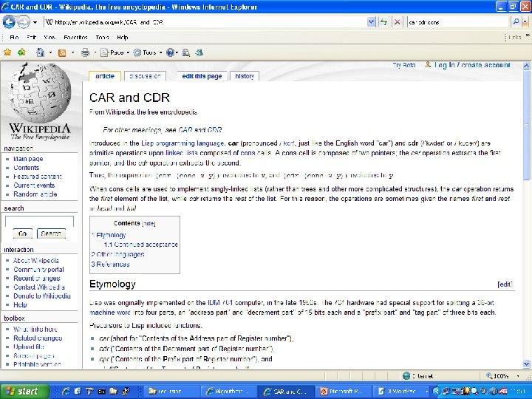532x399 pixels.
Task: Click the 'Log in / create account' link
Action: pyautogui.click(x=472, y=65)
